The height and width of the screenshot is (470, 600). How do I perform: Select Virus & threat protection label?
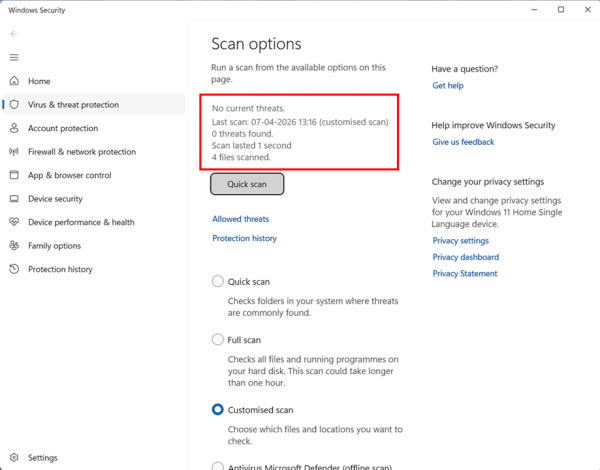[73, 105]
